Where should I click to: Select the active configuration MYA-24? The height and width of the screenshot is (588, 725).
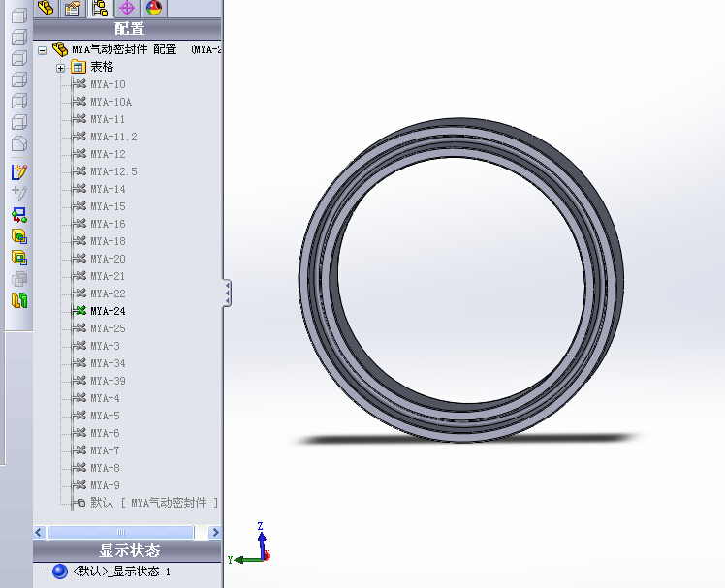[x=108, y=311]
